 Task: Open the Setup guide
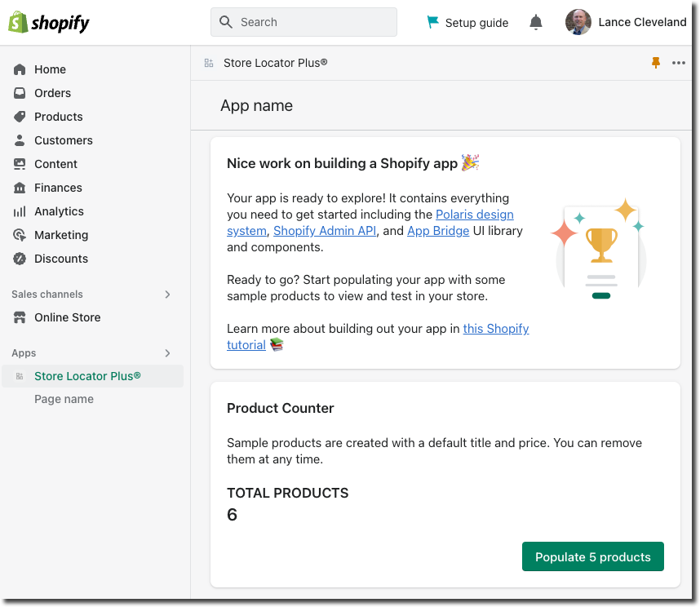pos(467,22)
